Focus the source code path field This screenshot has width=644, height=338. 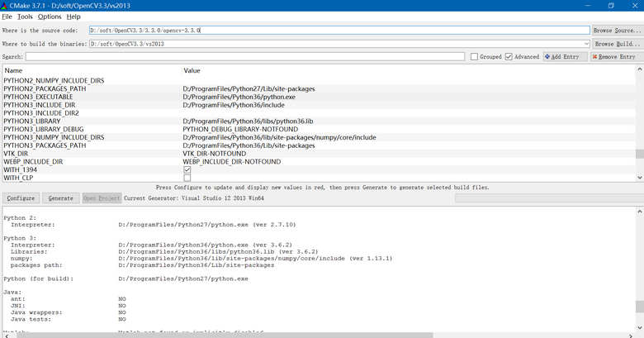click(339, 30)
